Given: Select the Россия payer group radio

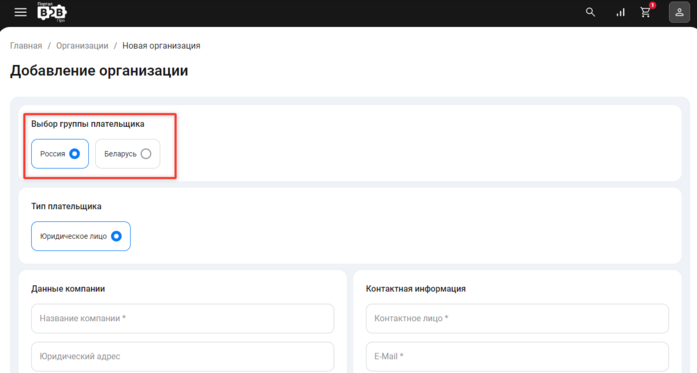Looking at the screenshot, I should pyautogui.click(x=60, y=154).
